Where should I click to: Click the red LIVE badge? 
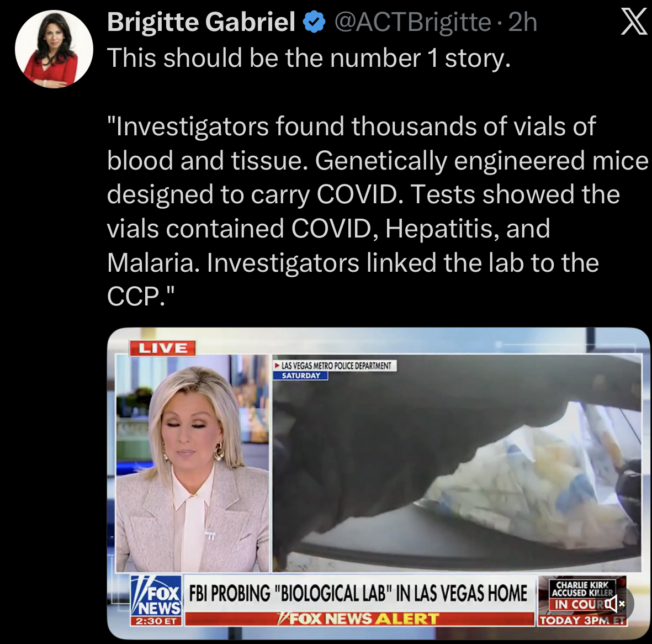click(x=162, y=348)
